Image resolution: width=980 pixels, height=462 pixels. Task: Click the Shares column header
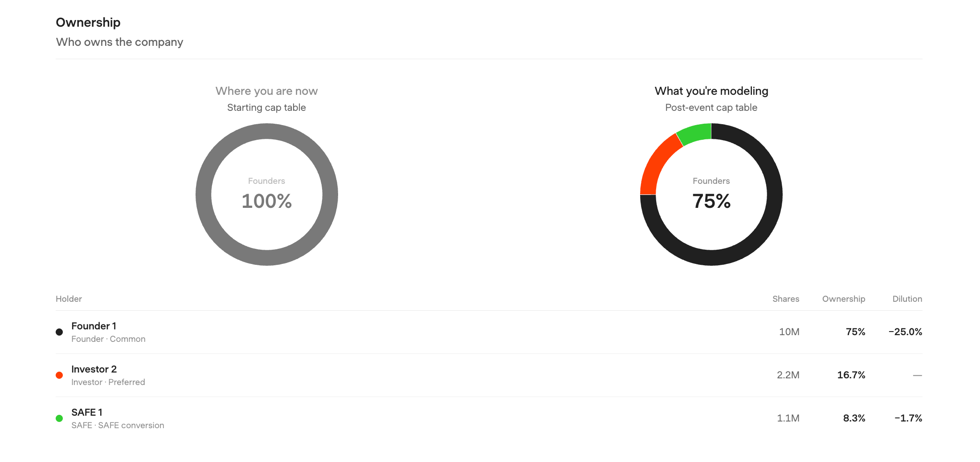pyautogui.click(x=786, y=299)
